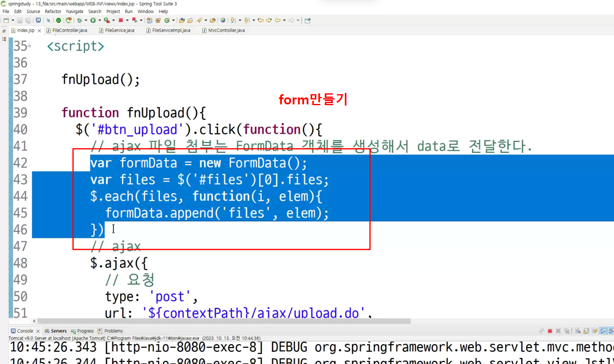This screenshot has width=614, height=364.
Task: Open the Edit menu
Action: pyautogui.click(x=18, y=11)
